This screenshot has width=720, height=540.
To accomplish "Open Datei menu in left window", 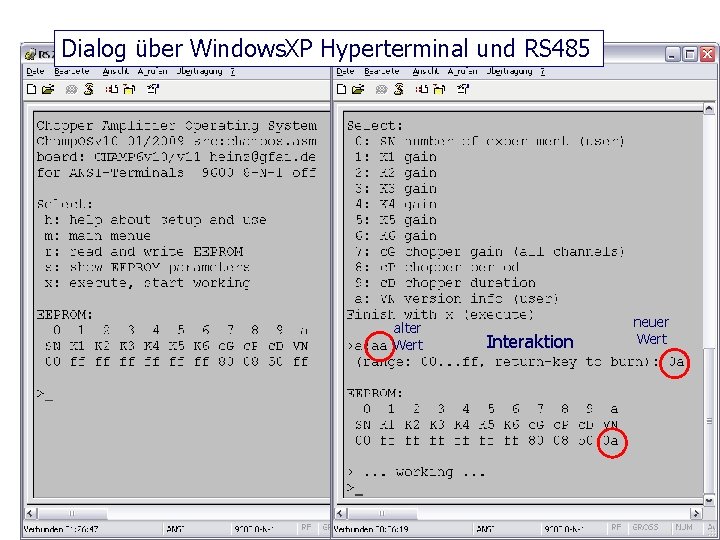I will tap(35, 71).
